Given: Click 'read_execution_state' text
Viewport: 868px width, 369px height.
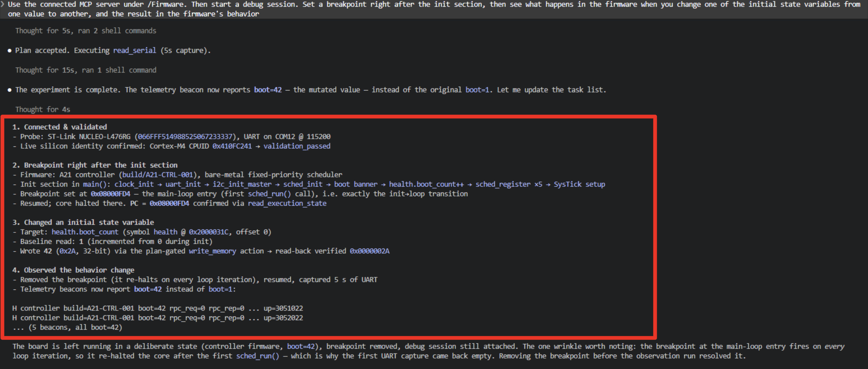Looking at the screenshot, I should pos(287,203).
